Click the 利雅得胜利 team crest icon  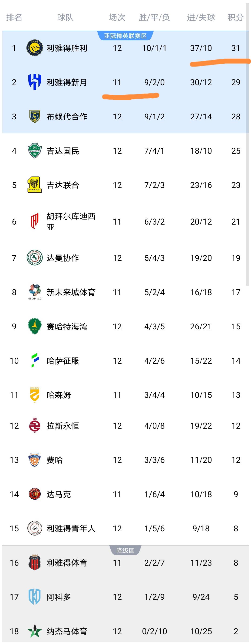point(35,48)
